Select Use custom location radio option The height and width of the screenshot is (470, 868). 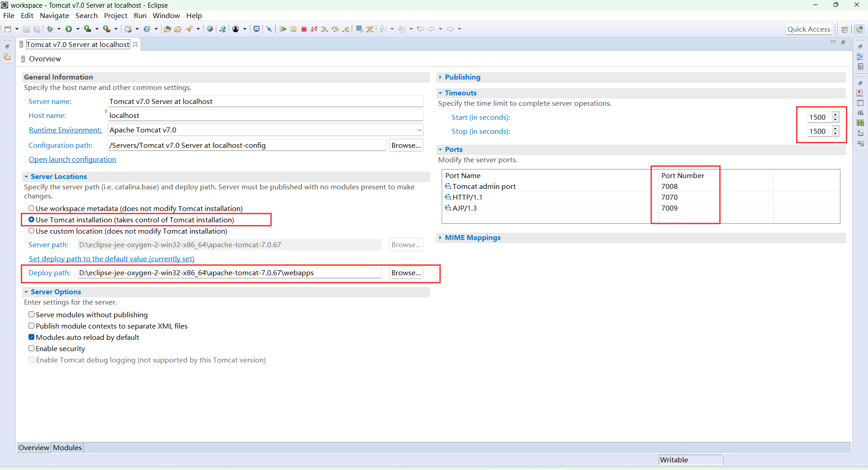coord(32,231)
